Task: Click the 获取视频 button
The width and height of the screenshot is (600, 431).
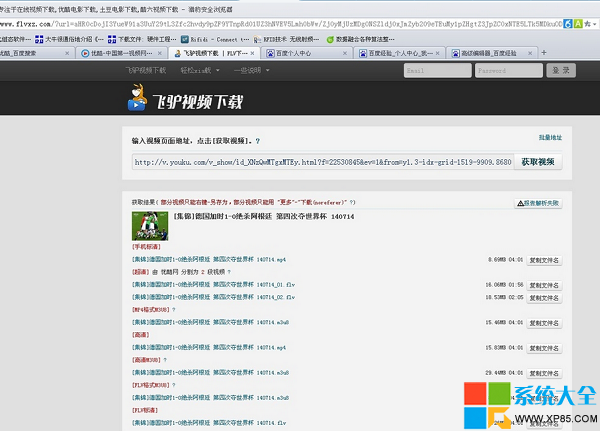Action: [x=538, y=162]
